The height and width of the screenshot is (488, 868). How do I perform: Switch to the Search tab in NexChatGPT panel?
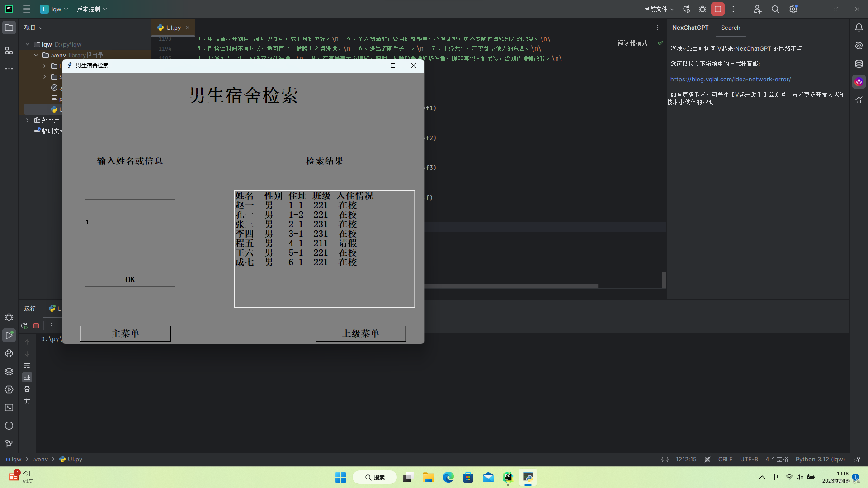731,28
